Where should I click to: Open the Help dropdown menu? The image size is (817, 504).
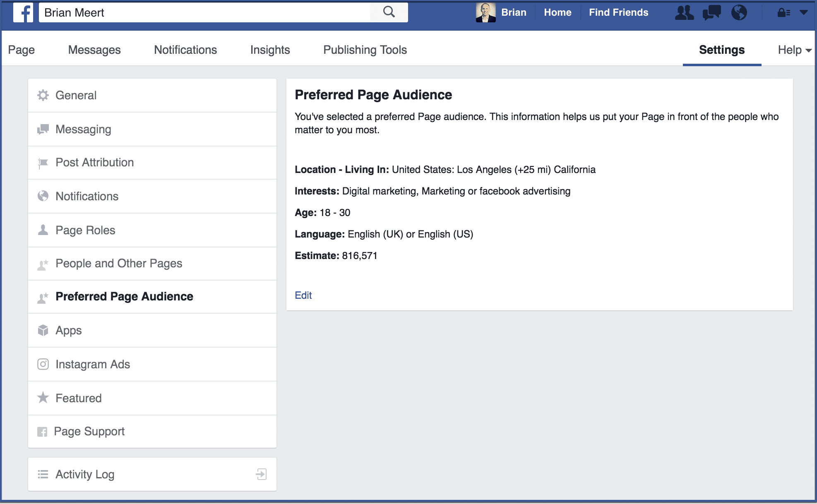tap(794, 50)
